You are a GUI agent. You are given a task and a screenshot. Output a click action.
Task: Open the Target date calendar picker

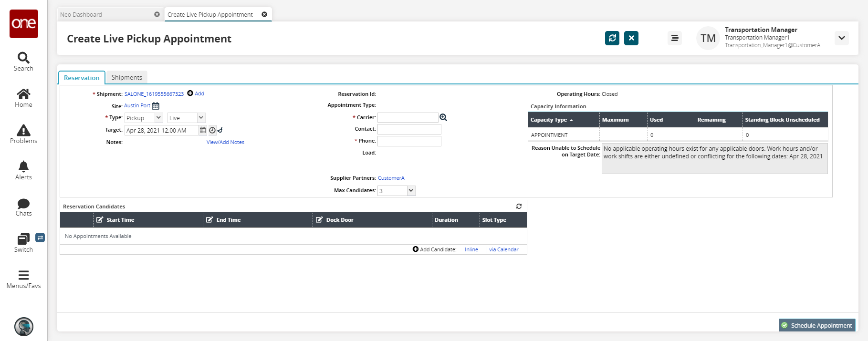coord(203,130)
